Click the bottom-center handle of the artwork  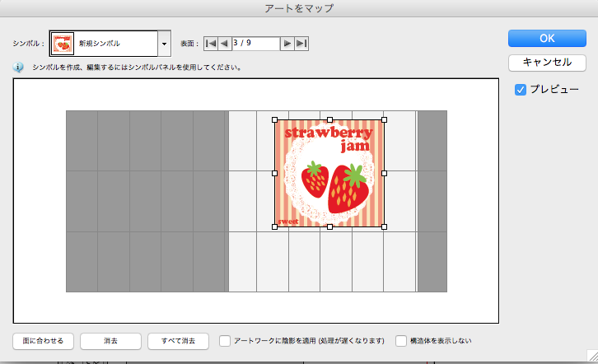click(x=330, y=226)
